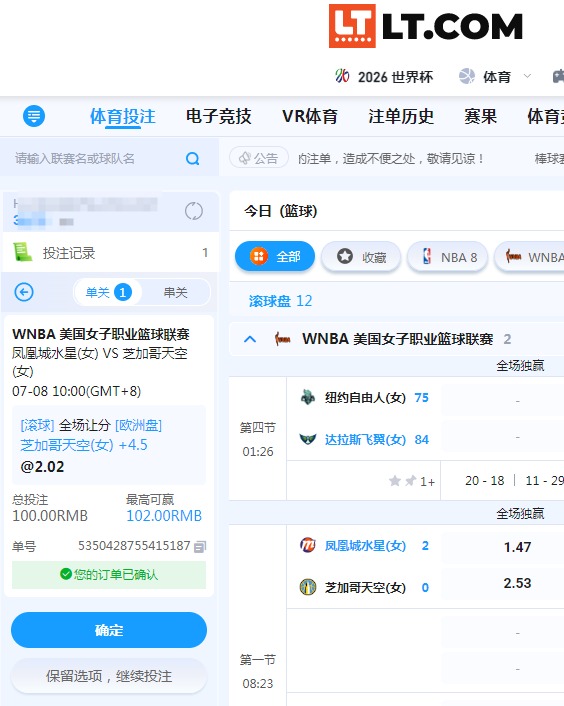Open 赛果 tab
The height and width of the screenshot is (706, 564).
pyautogui.click(x=481, y=117)
